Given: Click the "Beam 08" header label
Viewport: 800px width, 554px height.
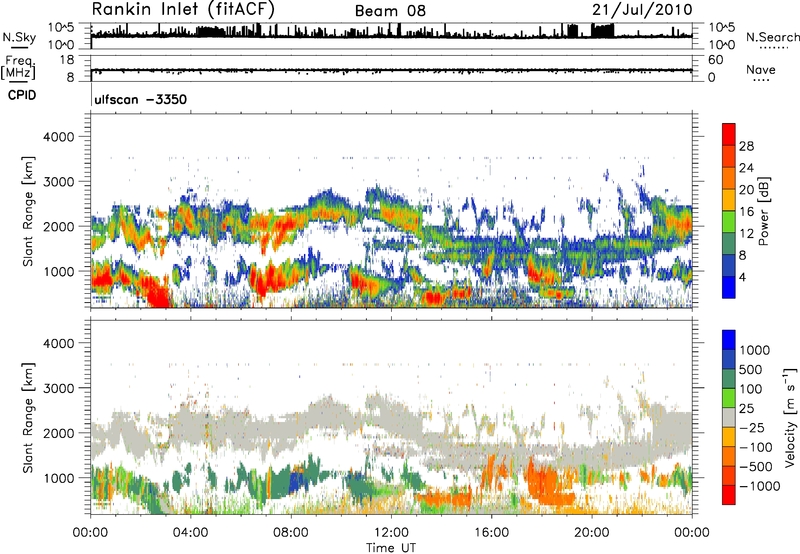Looking at the screenshot, I should pos(390,11).
